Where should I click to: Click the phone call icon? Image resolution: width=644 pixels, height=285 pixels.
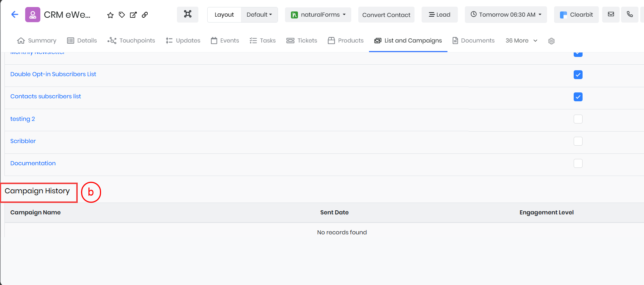[630, 14]
